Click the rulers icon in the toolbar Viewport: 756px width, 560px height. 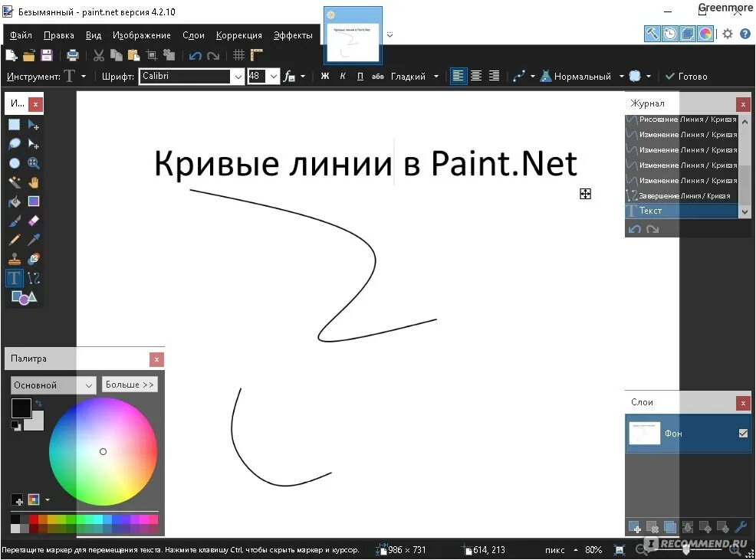point(257,55)
